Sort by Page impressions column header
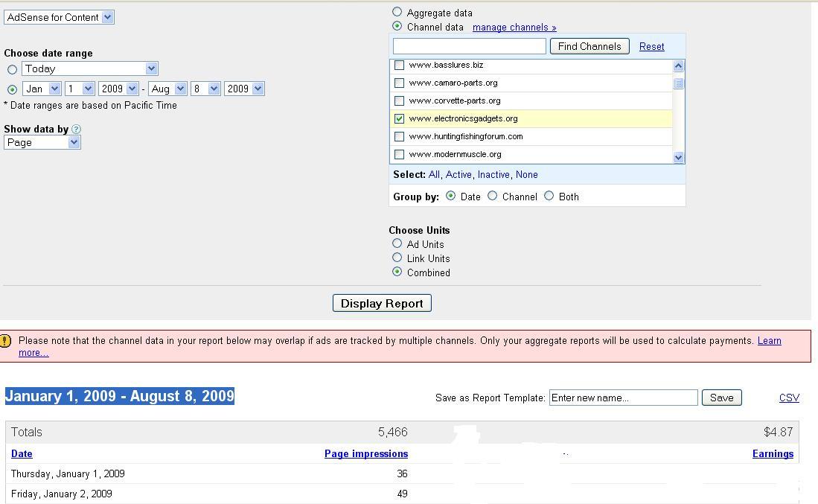The height and width of the screenshot is (504, 818). point(366,453)
